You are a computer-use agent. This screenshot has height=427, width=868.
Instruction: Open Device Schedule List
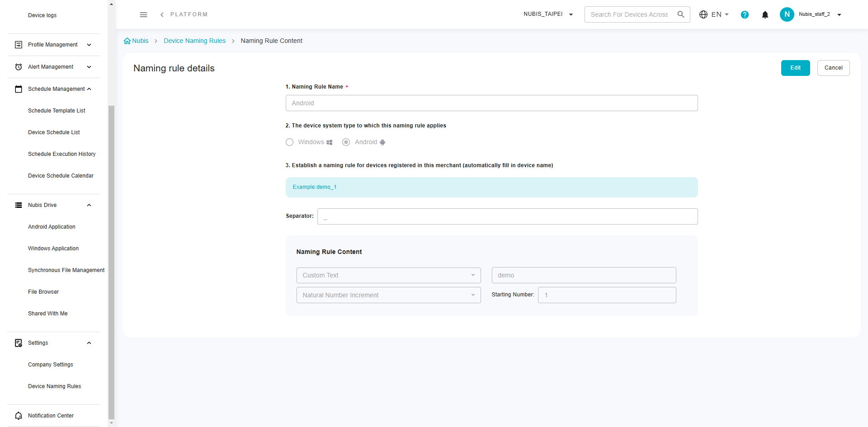54,132
